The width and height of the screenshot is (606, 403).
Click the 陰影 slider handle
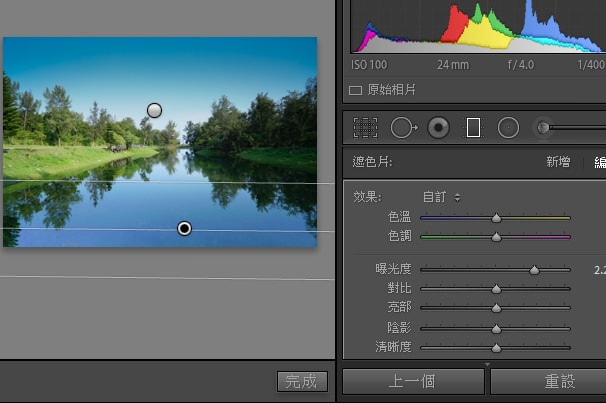point(496,328)
